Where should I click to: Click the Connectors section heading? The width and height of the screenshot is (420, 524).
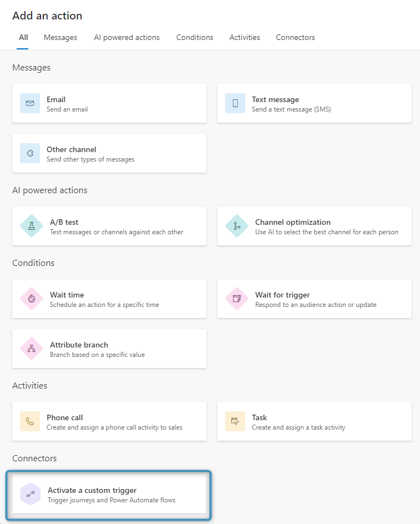(34, 458)
